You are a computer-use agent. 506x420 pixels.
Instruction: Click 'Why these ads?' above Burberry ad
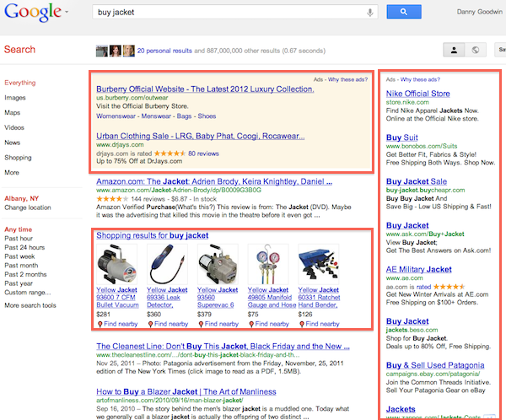[347, 79]
